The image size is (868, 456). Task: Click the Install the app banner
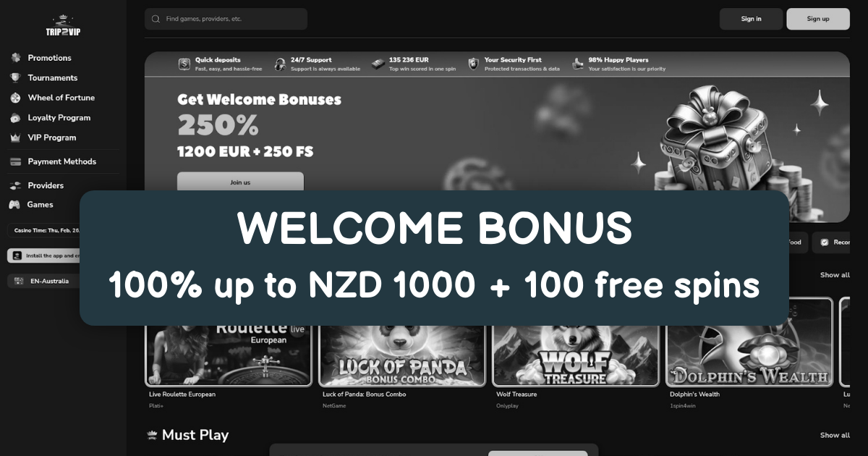(43, 256)
